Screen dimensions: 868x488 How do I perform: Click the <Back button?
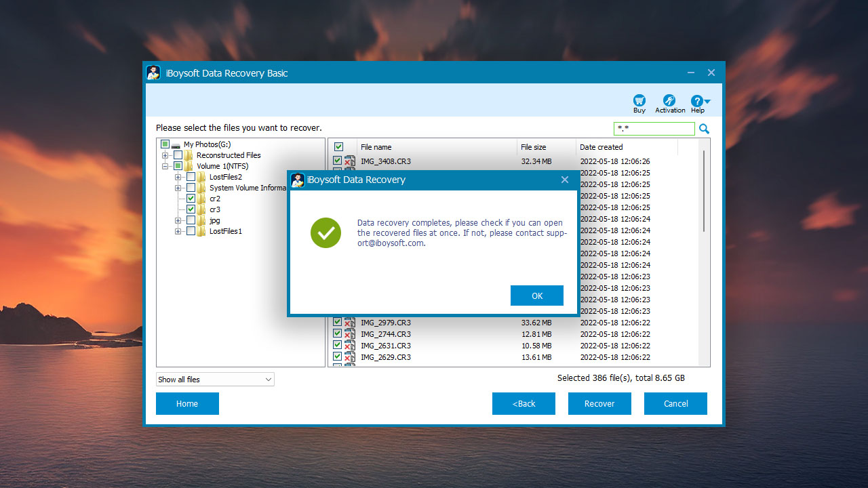pos(524,403)
